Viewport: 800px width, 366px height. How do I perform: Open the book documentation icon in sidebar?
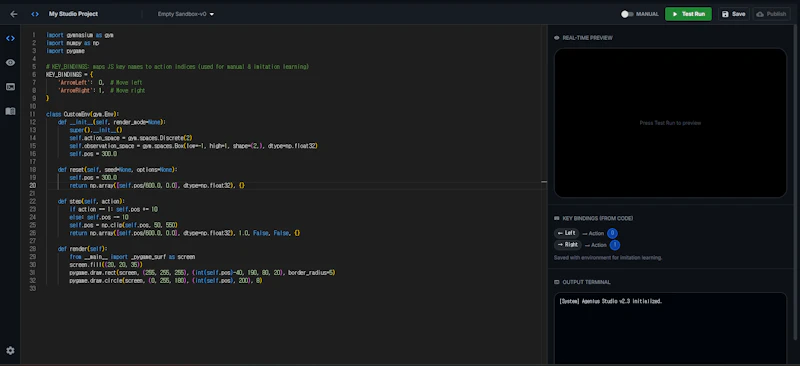point(10,111)
